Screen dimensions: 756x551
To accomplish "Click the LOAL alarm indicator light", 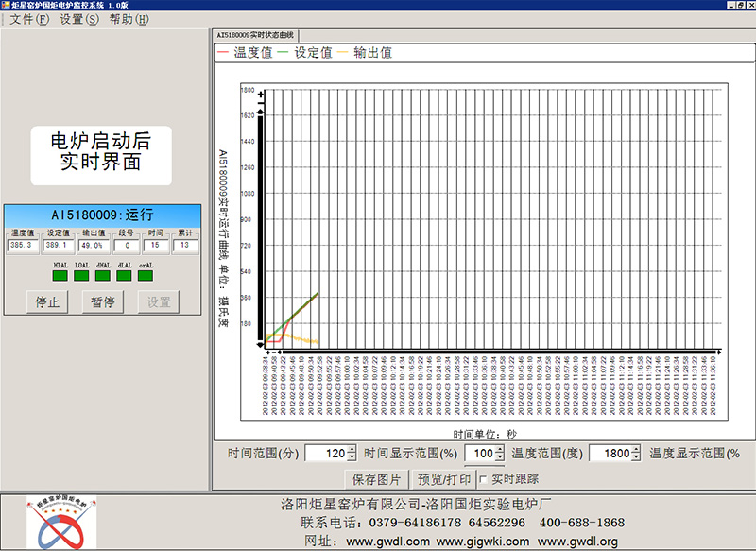I will (x=80, y=274).
